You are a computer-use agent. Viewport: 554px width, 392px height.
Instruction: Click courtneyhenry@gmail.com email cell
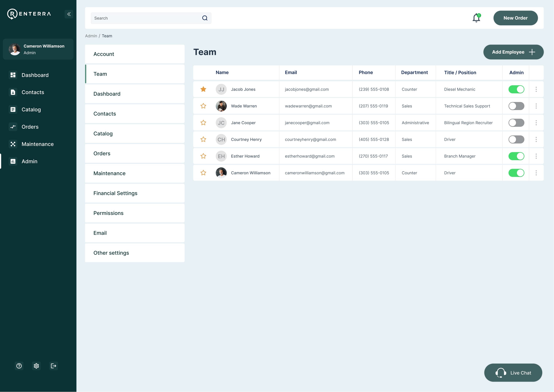310,139
